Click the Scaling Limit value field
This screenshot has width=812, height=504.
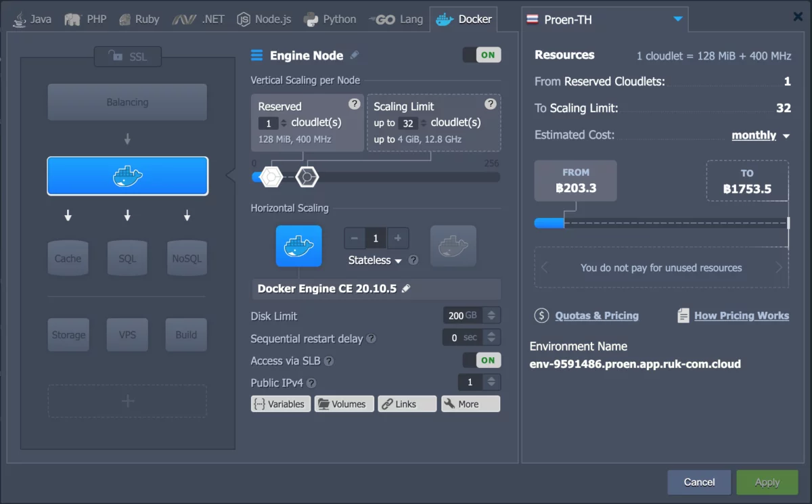pos(408,123)
